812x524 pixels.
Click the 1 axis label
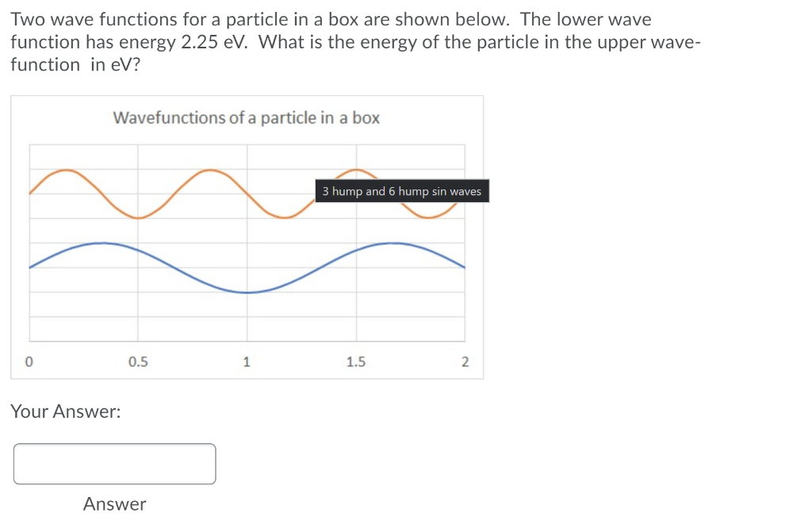point(247,361)
